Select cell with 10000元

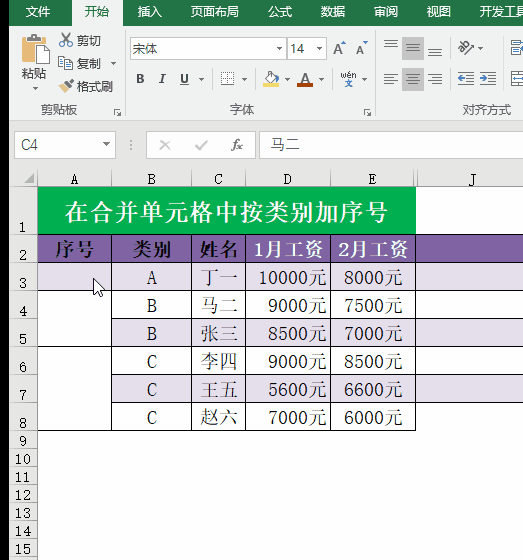point(288,277)
